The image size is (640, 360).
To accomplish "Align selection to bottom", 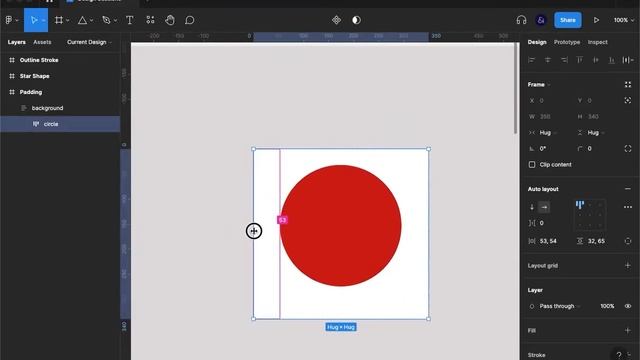I will tap(612, 60).
